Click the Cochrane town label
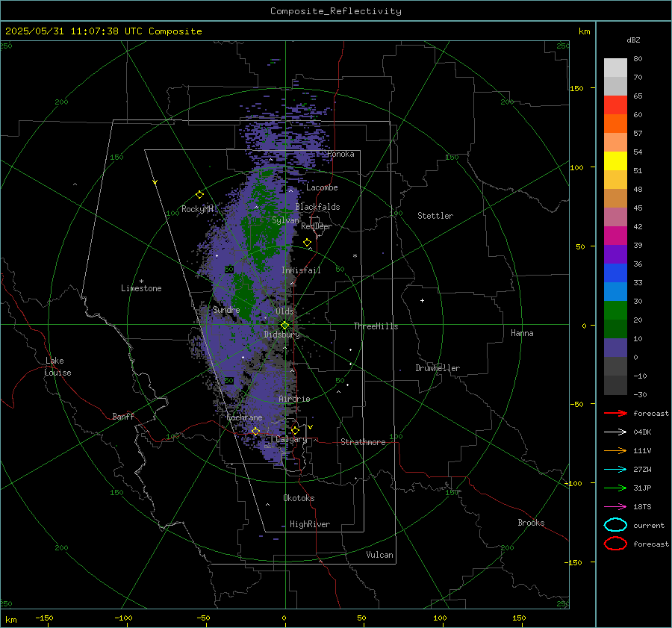 [x=244, y=417]
